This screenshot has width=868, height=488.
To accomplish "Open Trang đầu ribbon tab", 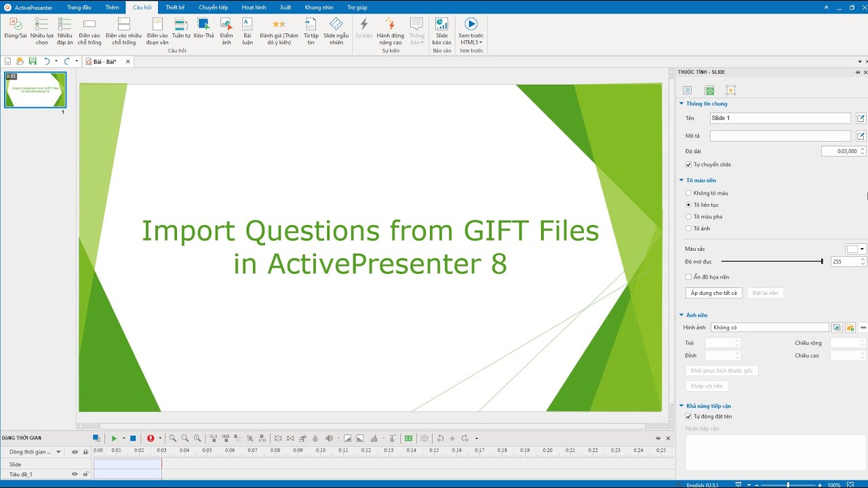I will (x=79, y=7).
